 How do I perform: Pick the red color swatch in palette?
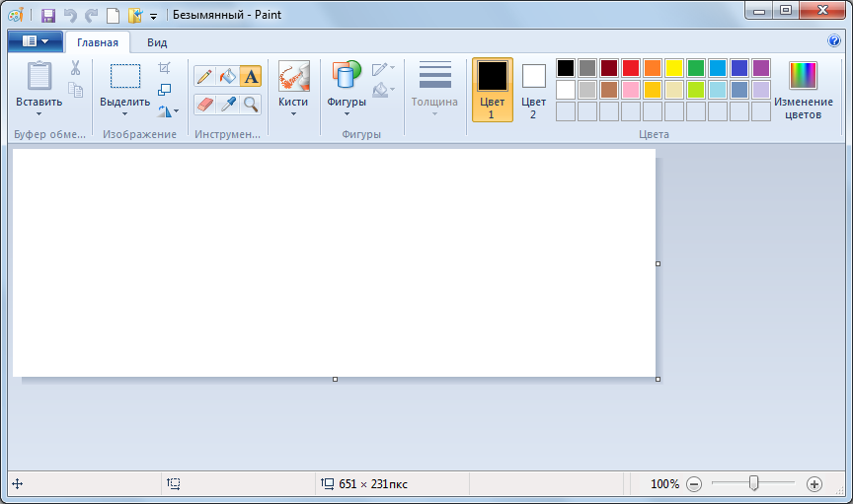(631, 68)
